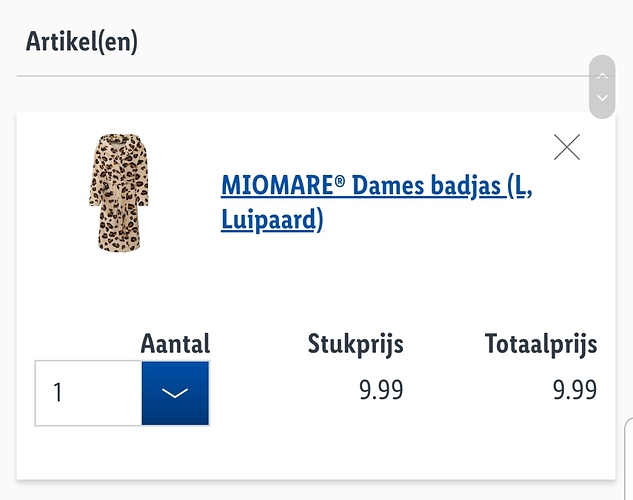Select the Artikel(en) section heading
Screen dimensions: 633x500
coord(82,42)
